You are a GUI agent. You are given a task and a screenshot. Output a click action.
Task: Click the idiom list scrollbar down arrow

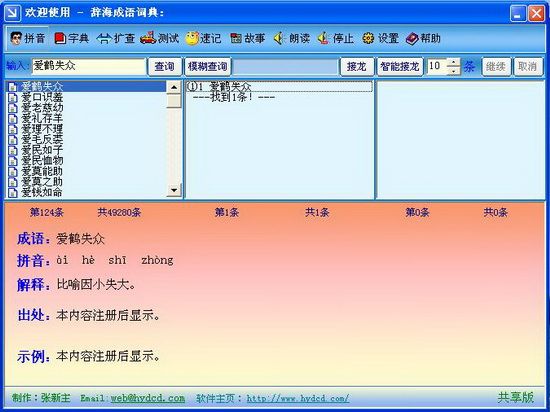(174, 190)
